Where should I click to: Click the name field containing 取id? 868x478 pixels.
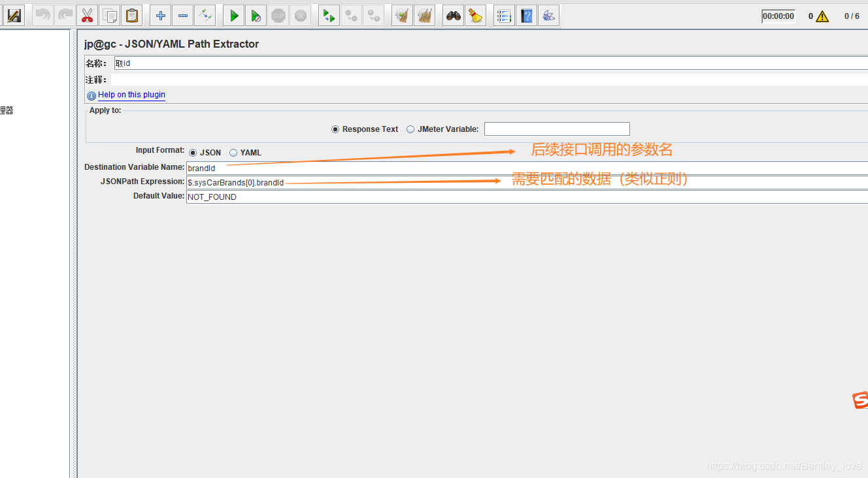(x=491, y=63)
